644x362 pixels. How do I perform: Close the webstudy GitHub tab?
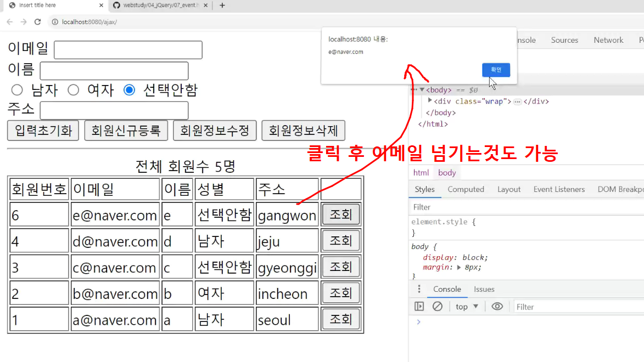click(205, 5)
